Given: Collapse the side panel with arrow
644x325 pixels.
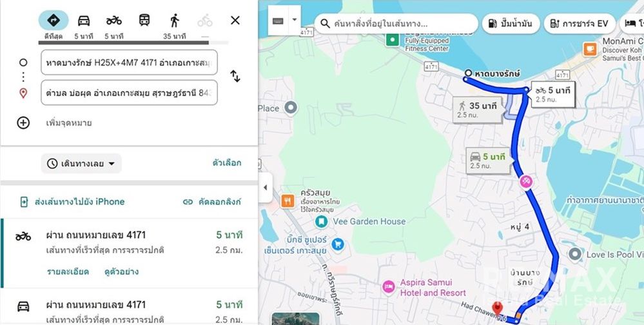Looking at the screenshot, I should 264,188.
